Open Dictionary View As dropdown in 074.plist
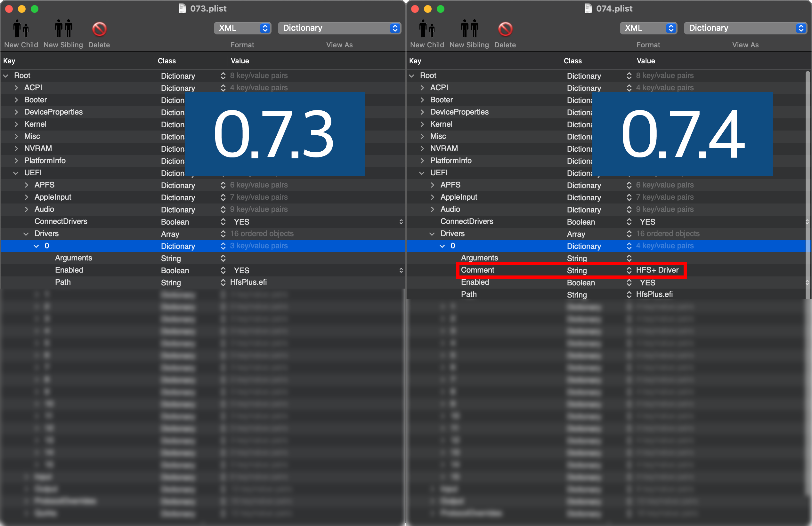The image size is (812, 526). (x=745, y=28)
